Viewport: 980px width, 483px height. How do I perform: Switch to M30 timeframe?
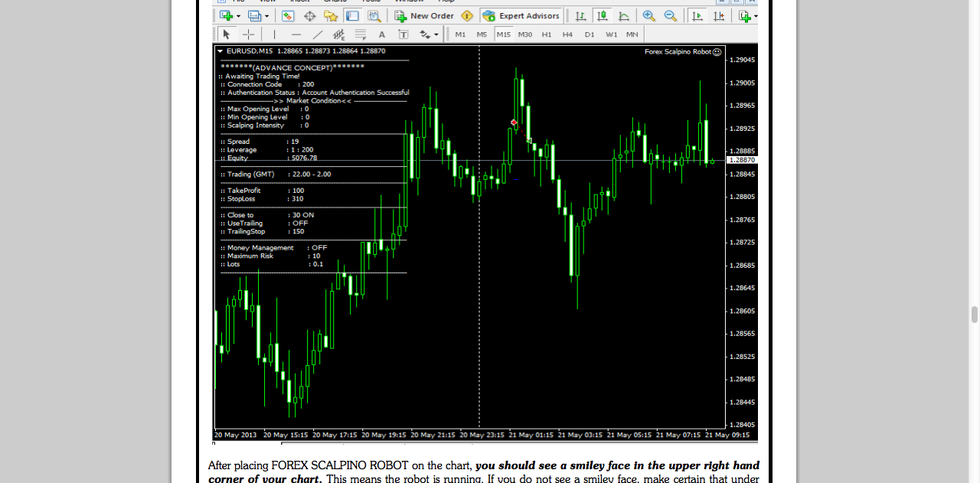pos(525,34)
